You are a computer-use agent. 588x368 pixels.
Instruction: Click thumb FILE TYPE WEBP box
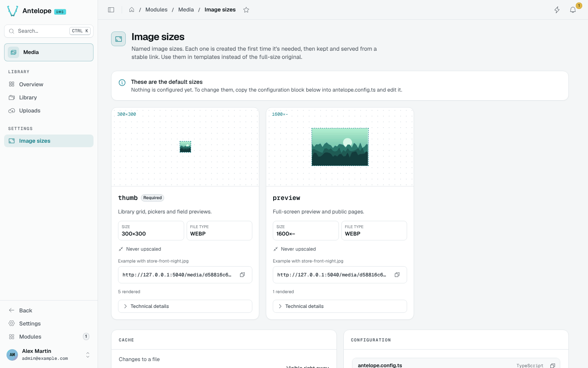[219, 231]
